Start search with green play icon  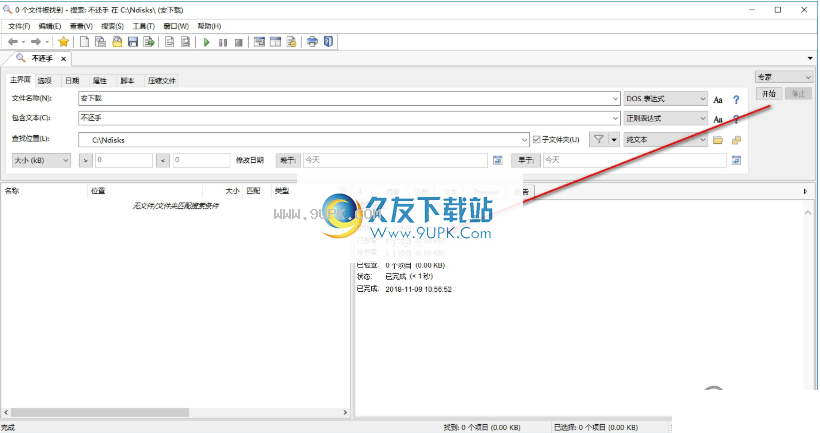207,42
